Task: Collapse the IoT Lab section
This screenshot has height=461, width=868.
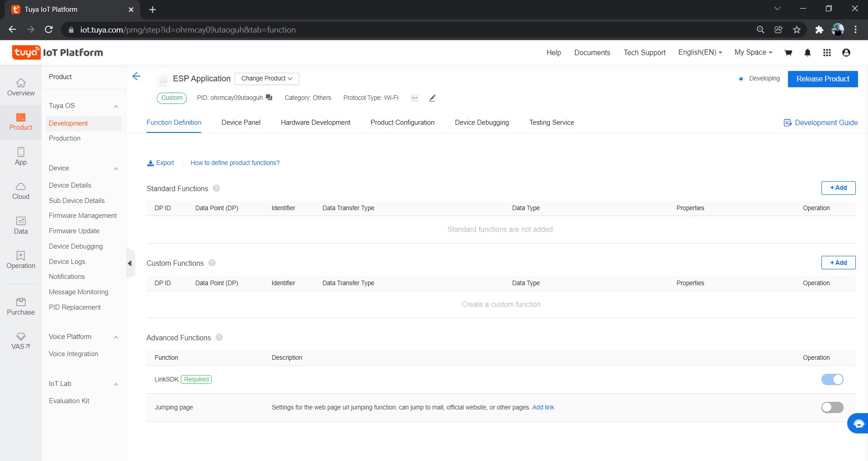Action: point(116,384)
